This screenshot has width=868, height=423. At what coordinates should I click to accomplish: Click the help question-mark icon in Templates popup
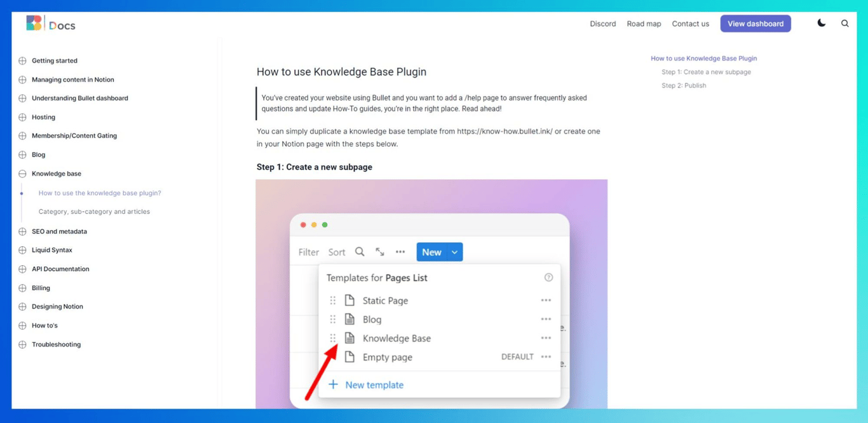(548, 277)
